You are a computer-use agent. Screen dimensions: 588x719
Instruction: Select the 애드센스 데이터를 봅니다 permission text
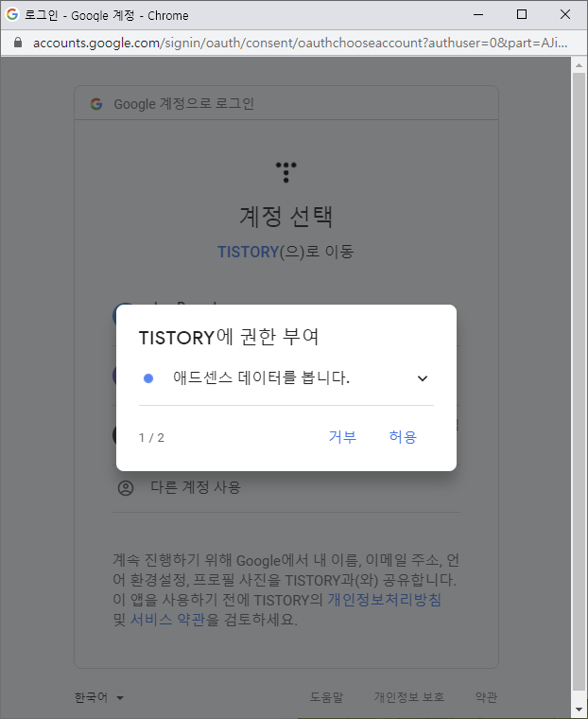(x=261, y=377)
